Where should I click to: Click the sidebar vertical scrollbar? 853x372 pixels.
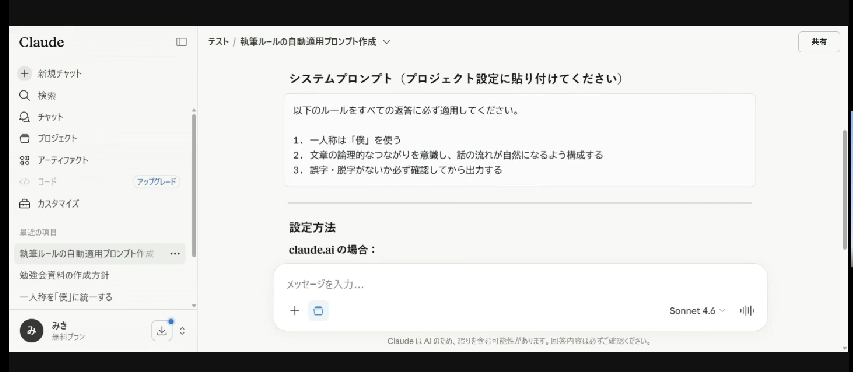[x=194, y=185]
